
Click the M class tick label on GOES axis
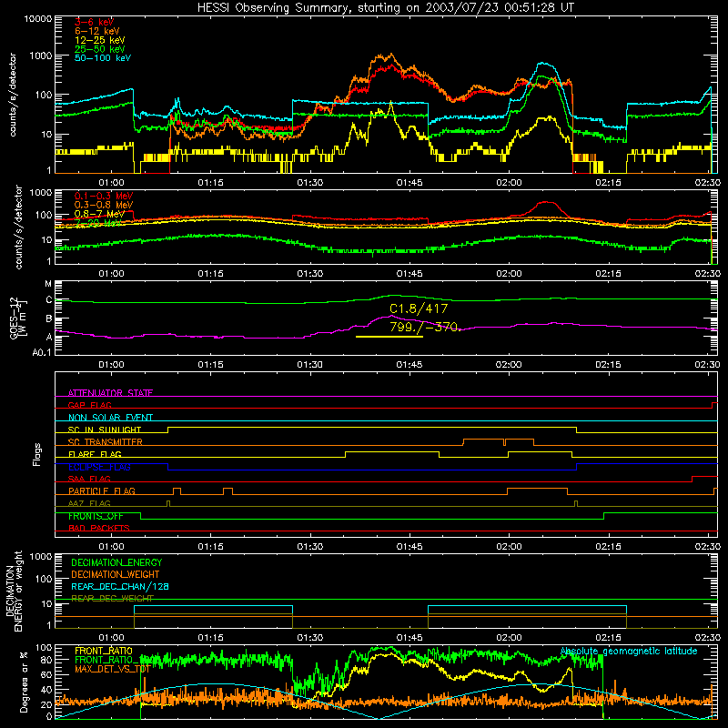[48, 284]
